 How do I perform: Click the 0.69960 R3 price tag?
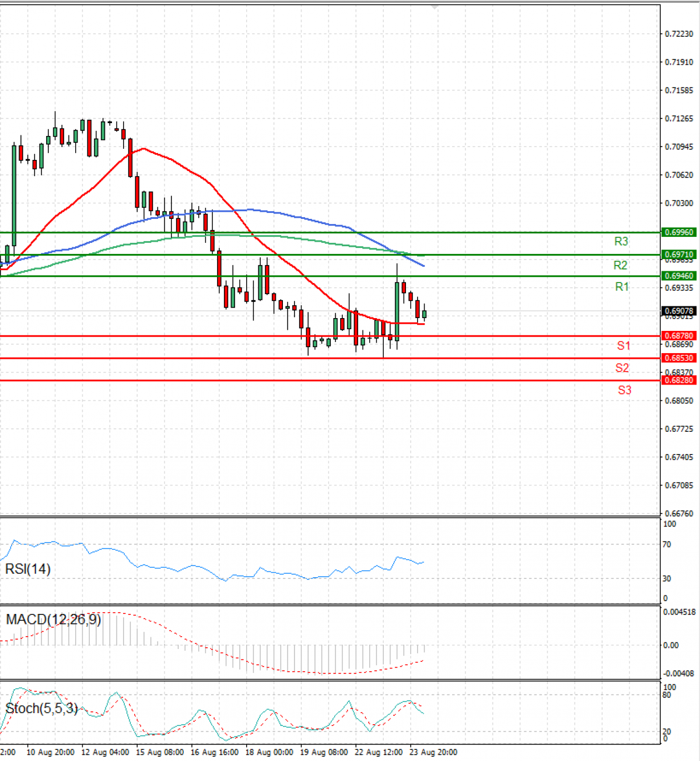679,232
